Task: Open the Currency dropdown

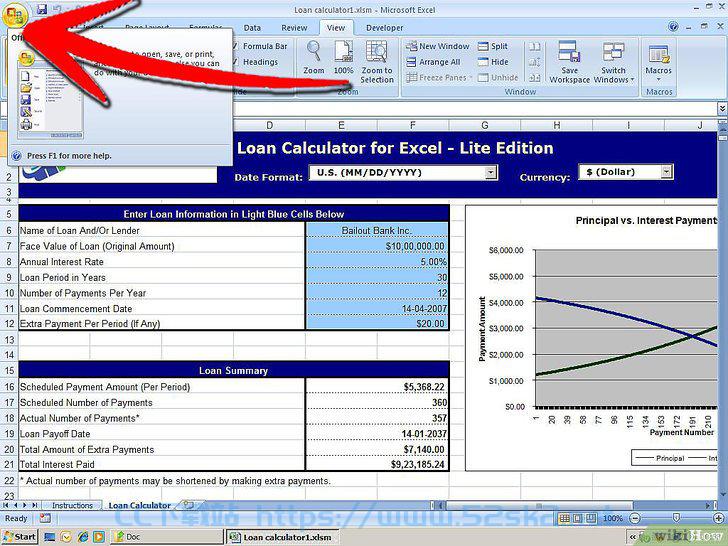Action: coord(667,172)
